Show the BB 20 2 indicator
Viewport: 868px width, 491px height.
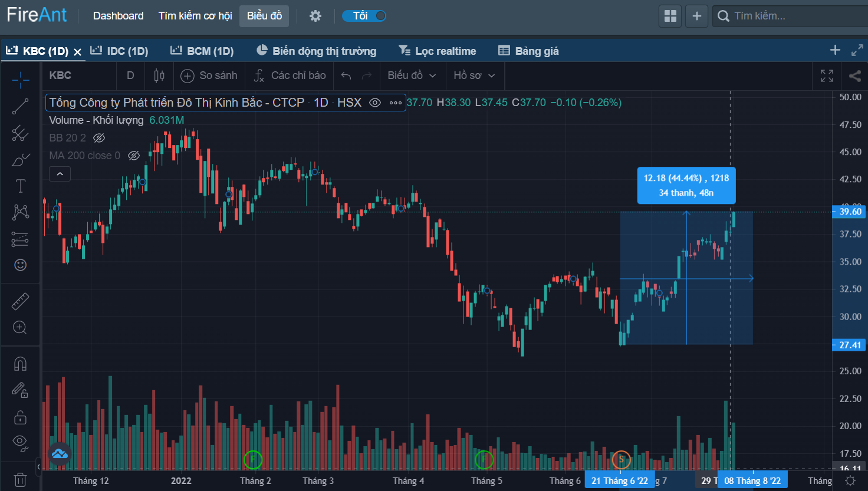point(99,138)
